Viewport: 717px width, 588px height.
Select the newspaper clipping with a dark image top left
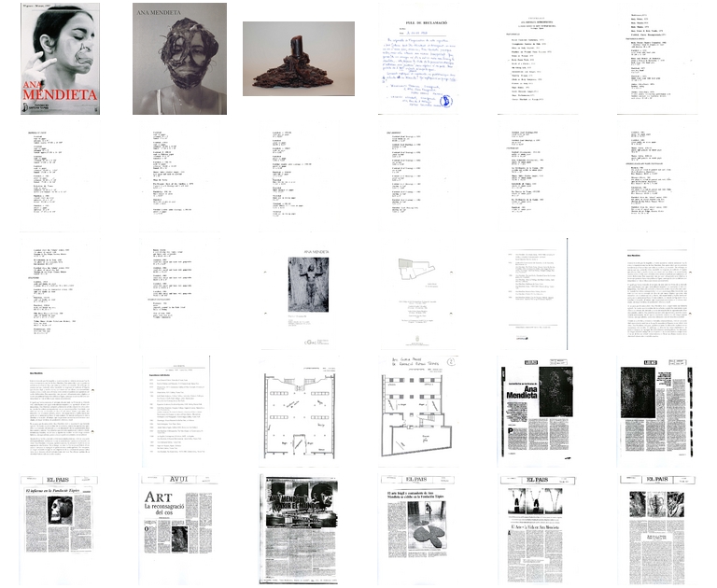[x=657, y=412]
